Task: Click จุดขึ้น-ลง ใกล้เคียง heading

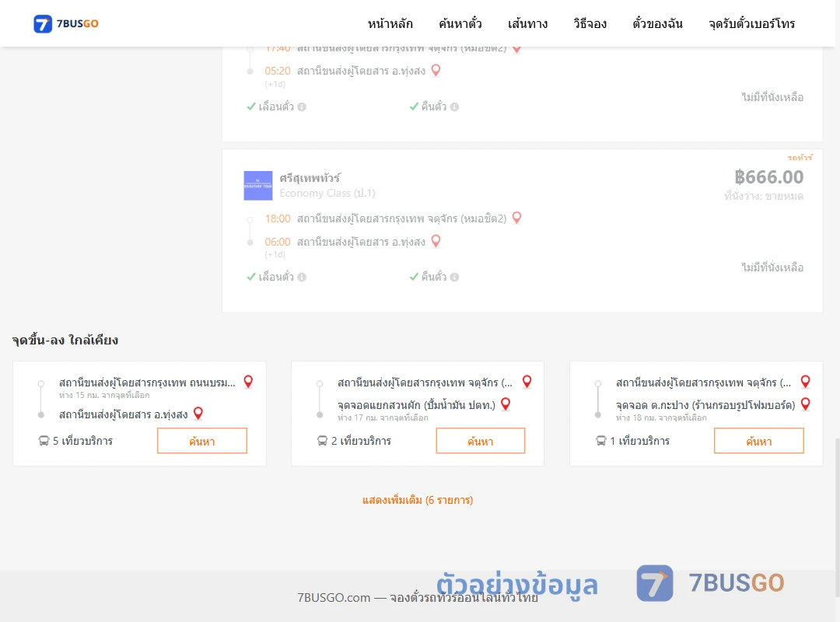Action: tap(65, 340)
